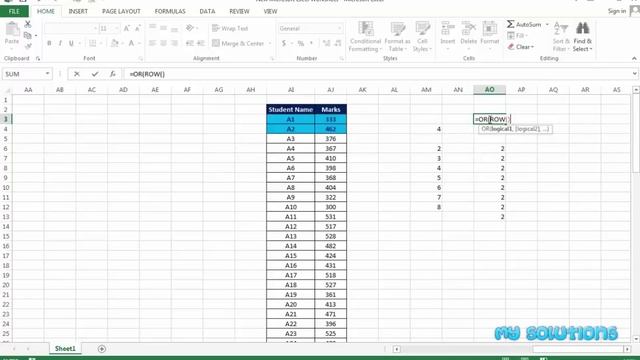Open the font name combo box
Viewport: 640px width, 360px height.
pos(71,29)
